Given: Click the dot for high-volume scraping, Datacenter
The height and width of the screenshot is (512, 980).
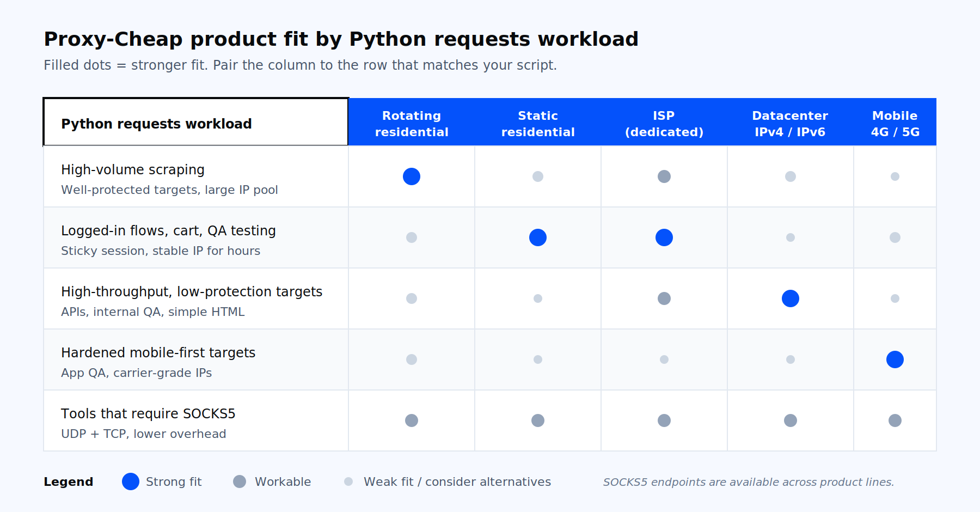Looking at the screenshot, I should (791, 176).
